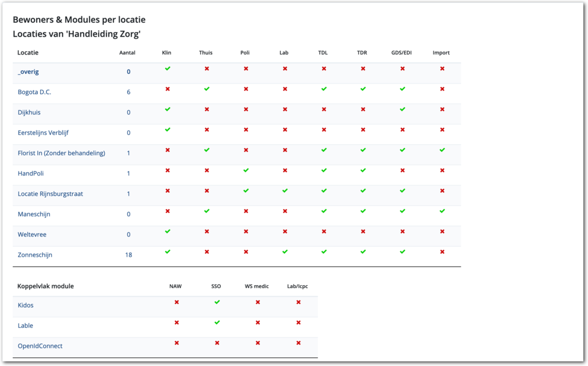
Task: Open the Bogota D.C. location
Action: click(x=34, y=92)
